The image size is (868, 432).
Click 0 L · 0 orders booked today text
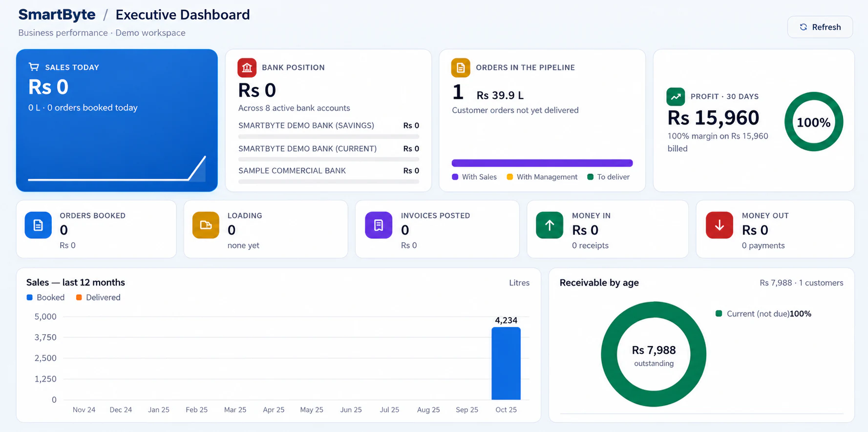point(83,107)
